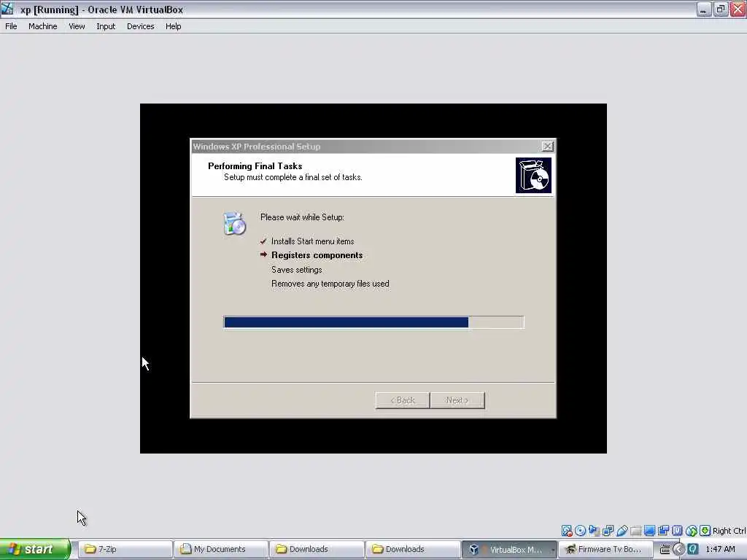
Task: Click the setup progress bar
Action: click(373, 322)
